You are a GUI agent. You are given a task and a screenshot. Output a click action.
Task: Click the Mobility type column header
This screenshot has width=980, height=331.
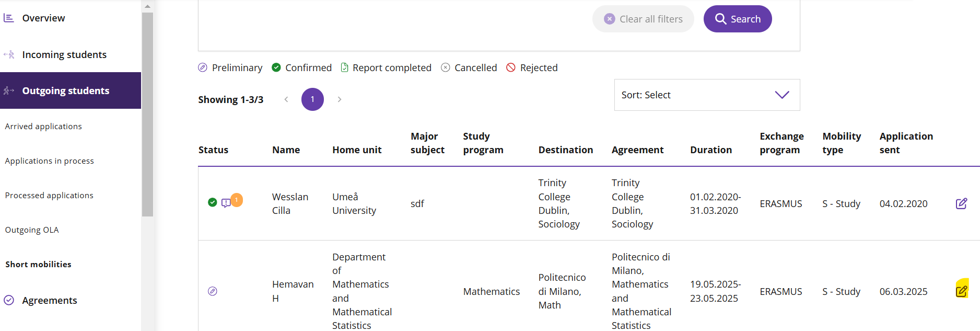pos(842,143)
